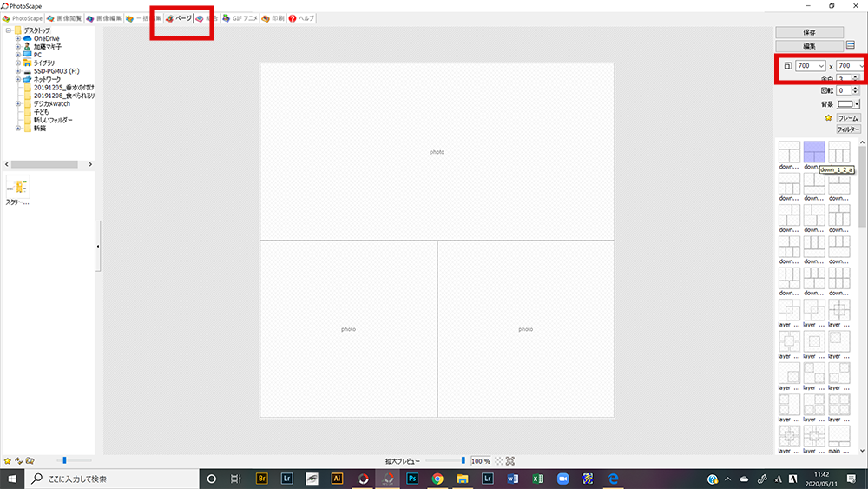The width and height of the screenshot is (868, 489).
Task: Open Google Chrome from the taskbar
Action: pyautogui.click(x=437, y=479)
